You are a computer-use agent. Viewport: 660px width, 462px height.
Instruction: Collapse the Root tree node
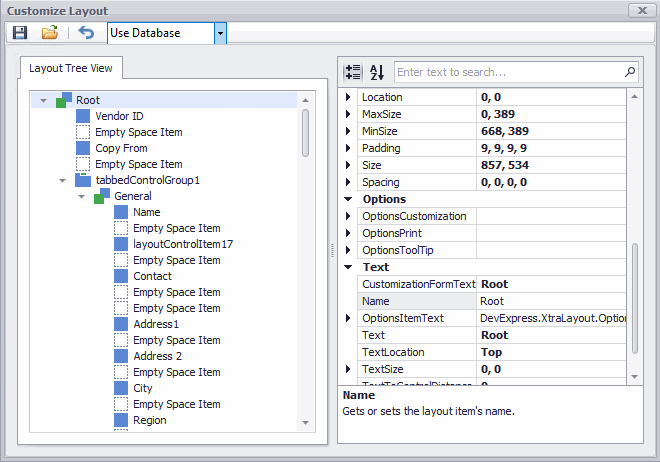click(x=43, y=101)
